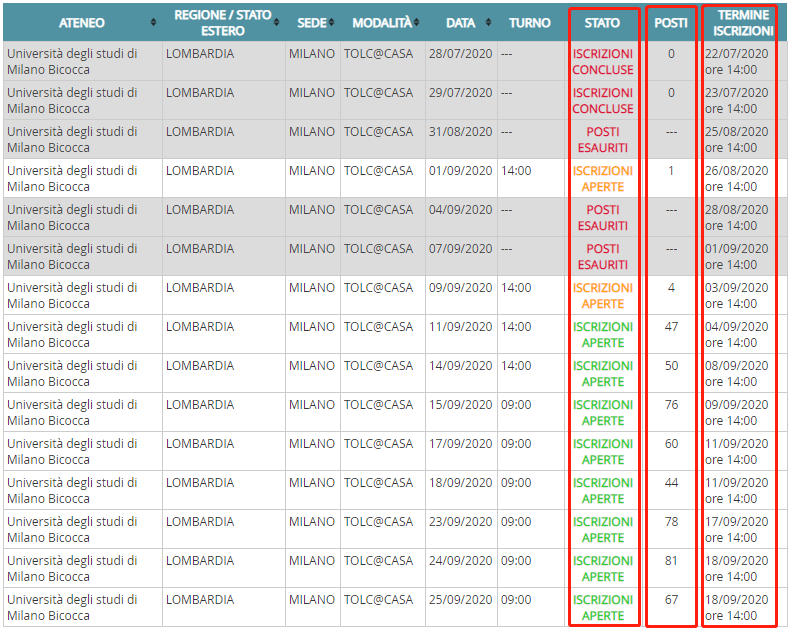Click deadline 28/08/2020 ore 14:00
The image size is (789, 630).
point(737,218)
